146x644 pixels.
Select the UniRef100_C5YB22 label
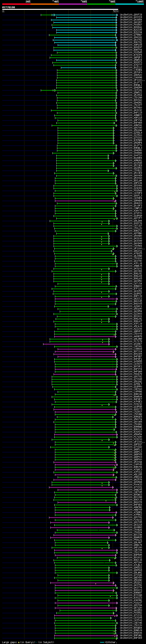point(131,170)
